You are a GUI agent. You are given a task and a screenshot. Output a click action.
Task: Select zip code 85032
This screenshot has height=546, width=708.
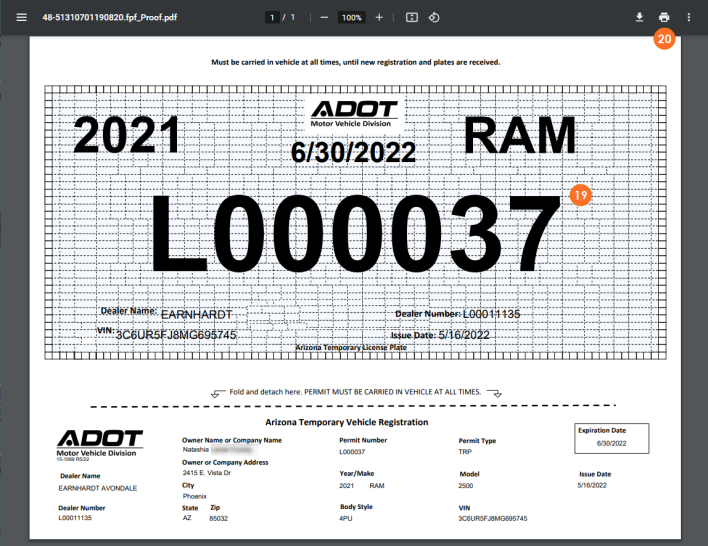pyautogui.click(x=219, y=518)
